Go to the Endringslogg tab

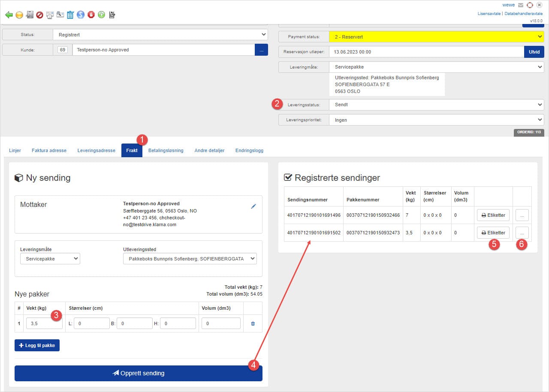(249, 151)
